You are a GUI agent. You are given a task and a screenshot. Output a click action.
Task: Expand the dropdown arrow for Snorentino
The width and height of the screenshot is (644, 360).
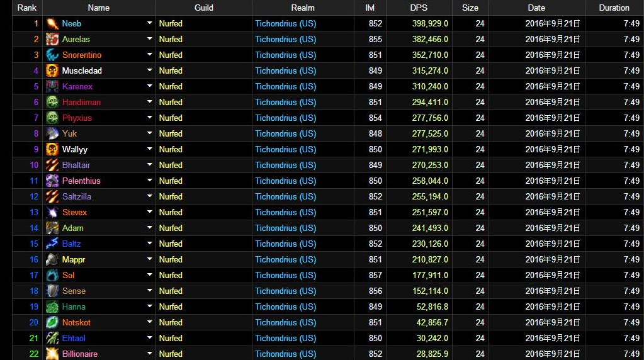(x=149, y=54)
